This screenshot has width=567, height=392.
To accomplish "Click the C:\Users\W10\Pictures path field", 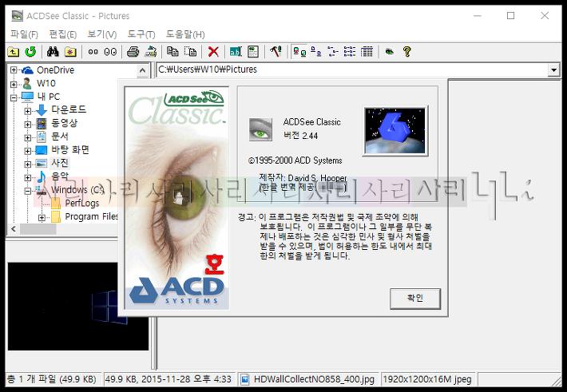I will (352, 69).
